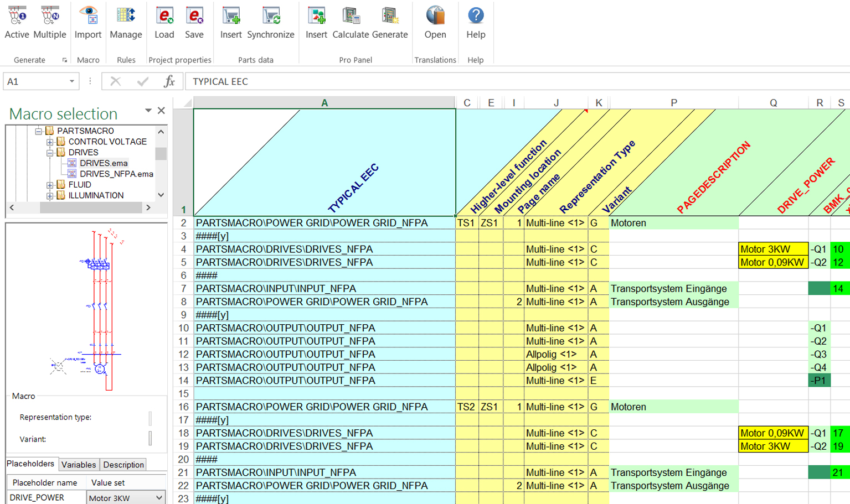Click the insert function fx button
Image resolution: width=850 pixels, height=504 pixels.
pos(169,81)
